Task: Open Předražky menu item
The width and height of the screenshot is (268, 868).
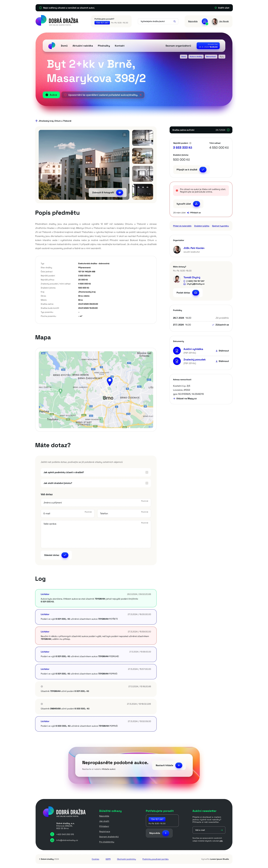Action: click(x=104, y=46)
